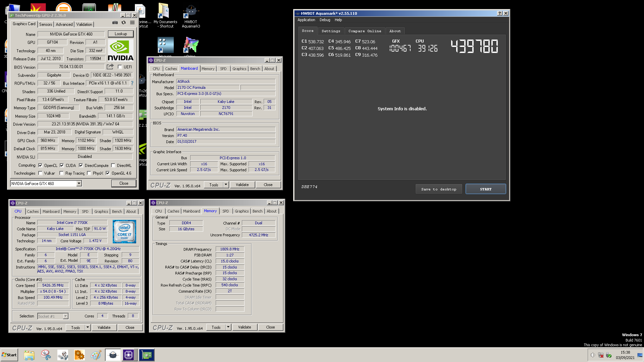The width and height of the screenshot is (644, 362).
Task: Toggle the DirectML checkbox
Action: (x=113, y=165)
